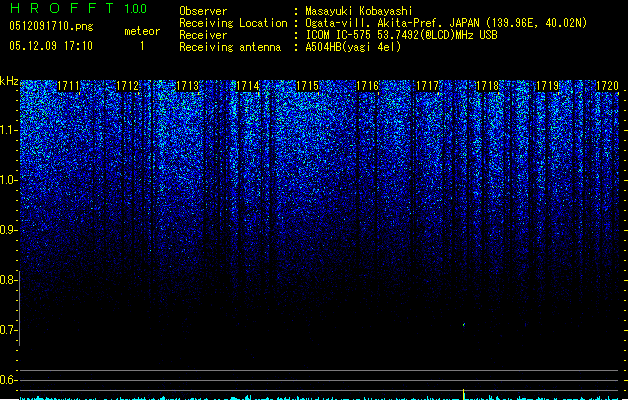Select the ICOM IC-575 53.7492 MHz text
Viewport: 629px width, 400px height.
[x=402, y=35]
